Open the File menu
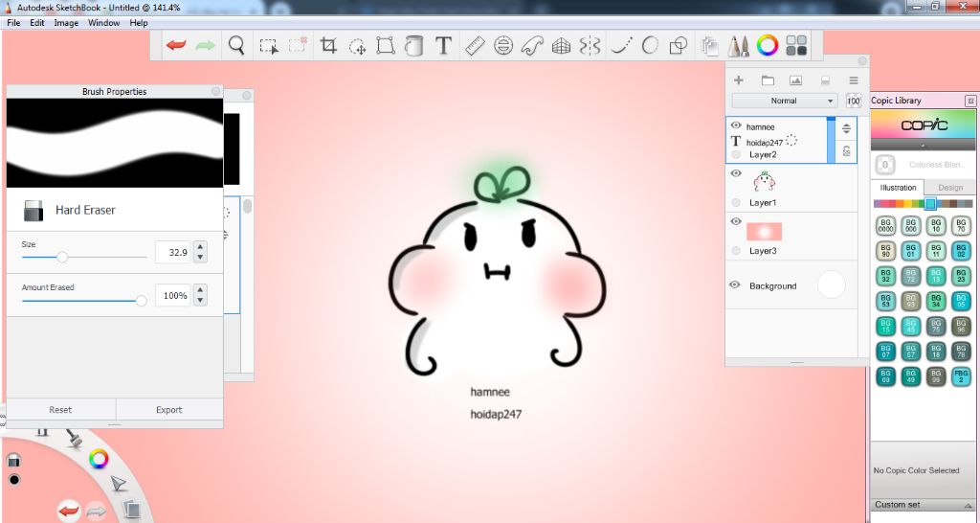Viewport: 980px width, 523px height. pyautogui.click(x=13, y=23)
